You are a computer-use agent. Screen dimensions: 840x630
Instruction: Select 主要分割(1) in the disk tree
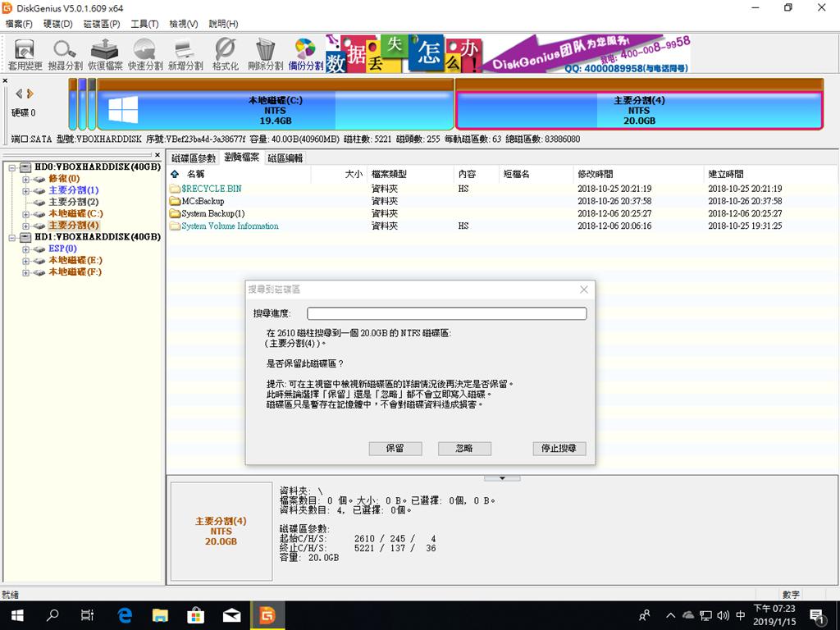[x=74, y=190]
